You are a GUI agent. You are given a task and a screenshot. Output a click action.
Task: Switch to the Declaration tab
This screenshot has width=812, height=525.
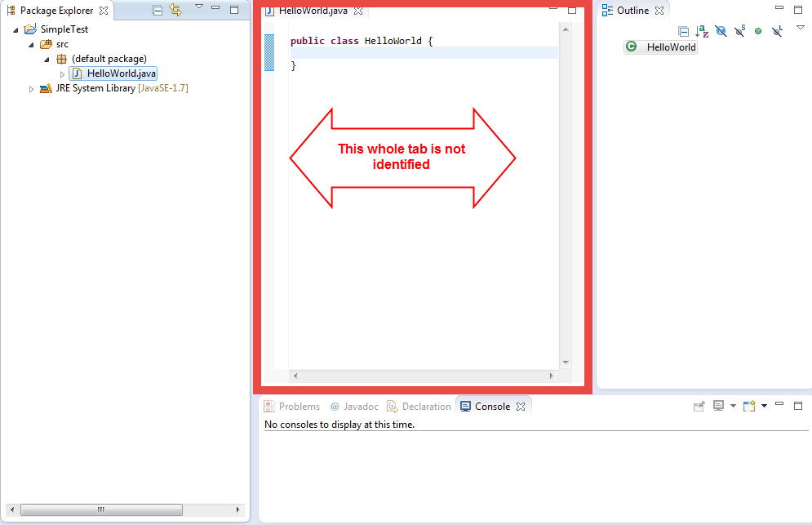[x=419, y=407]
